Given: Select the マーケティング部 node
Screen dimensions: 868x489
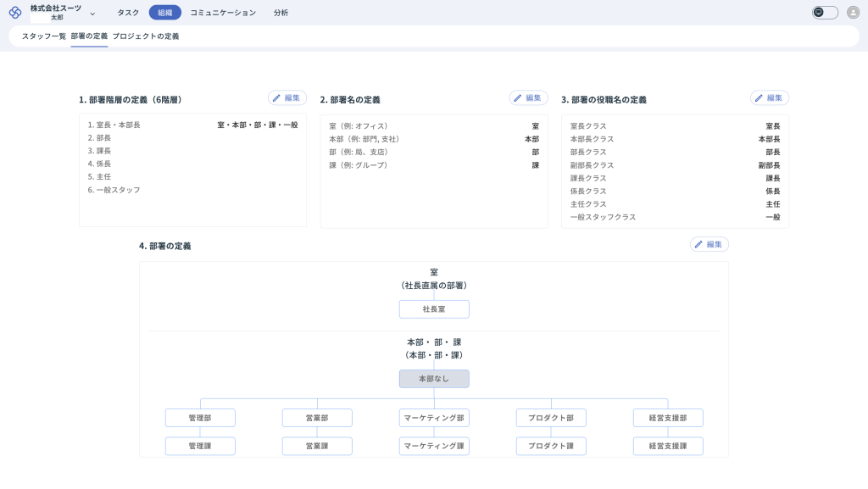Looking at the screenshot, I should point(434,418).
